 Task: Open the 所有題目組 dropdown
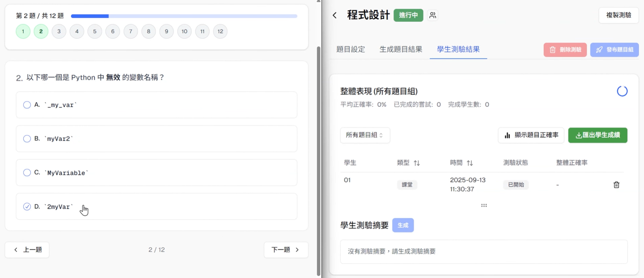tap(365, 135)
